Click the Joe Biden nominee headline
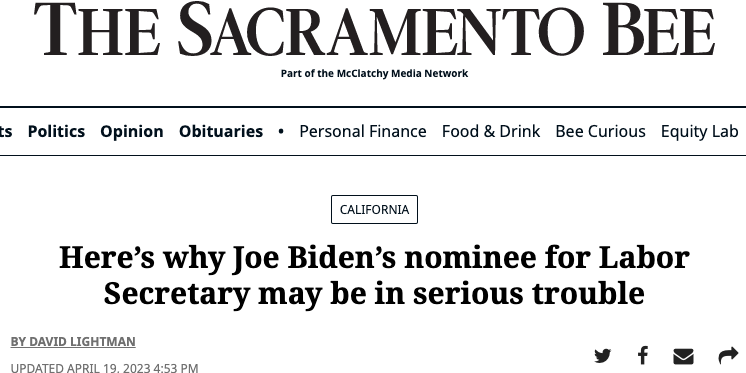The image size is (746, 373). pyautogui.click(x=374, y=275)
